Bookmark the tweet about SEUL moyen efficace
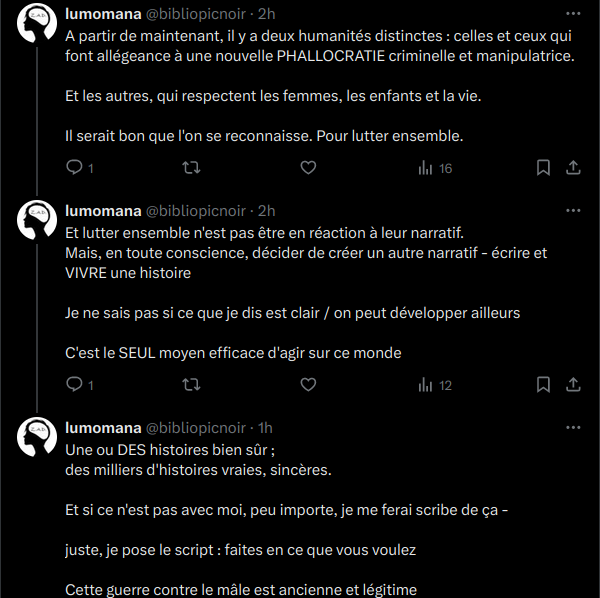 (x=543, y=385)
